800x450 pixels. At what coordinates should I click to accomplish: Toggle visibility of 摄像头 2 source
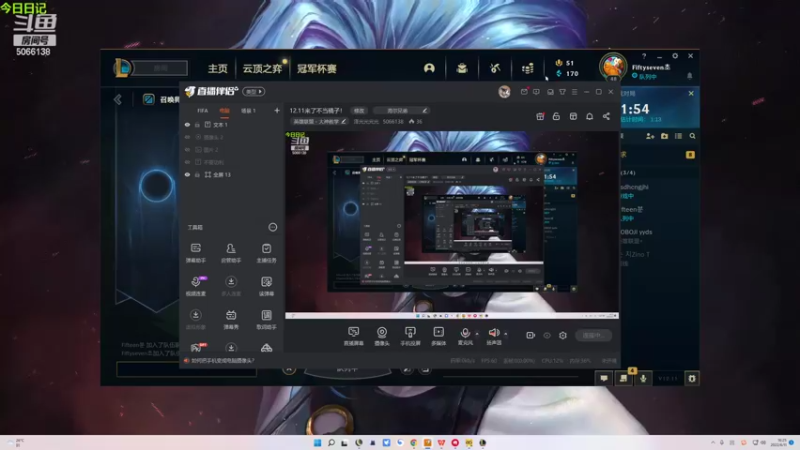[x=187, y=137]
